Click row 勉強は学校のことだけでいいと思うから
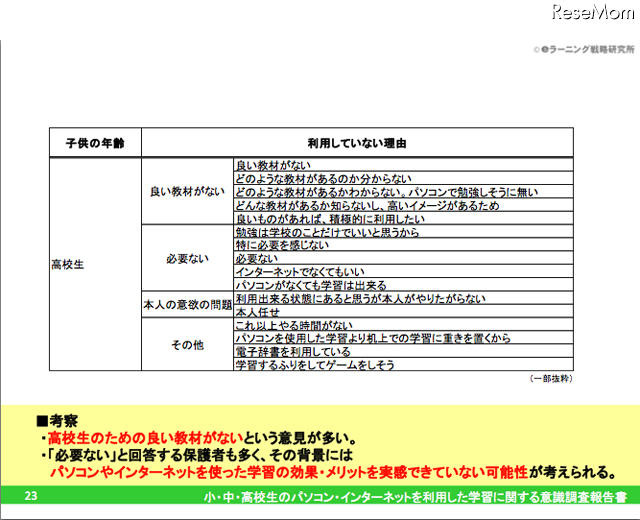640x520 pixels. pyautogui.click(x=403, y=231)
